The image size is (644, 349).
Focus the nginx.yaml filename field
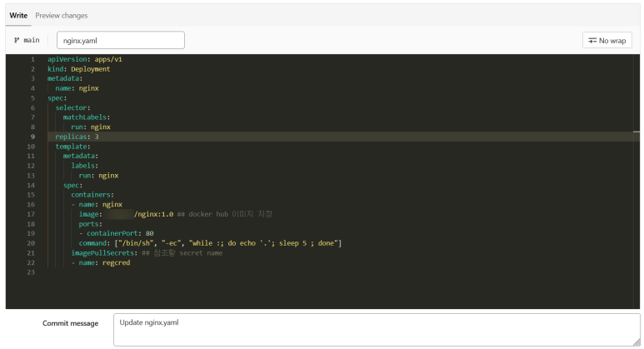(x=120, y=40)
